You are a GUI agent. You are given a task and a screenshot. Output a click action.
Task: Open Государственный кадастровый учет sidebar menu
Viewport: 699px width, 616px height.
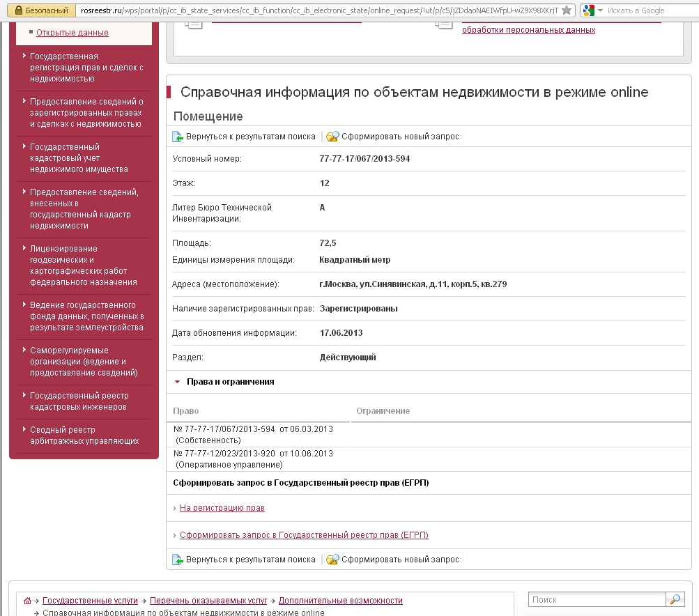click(x=79, y=157)
